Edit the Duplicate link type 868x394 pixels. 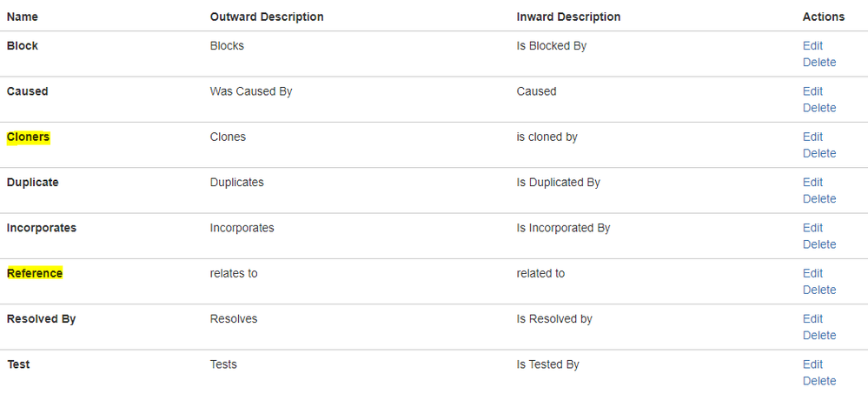click(x=812, y=183)
